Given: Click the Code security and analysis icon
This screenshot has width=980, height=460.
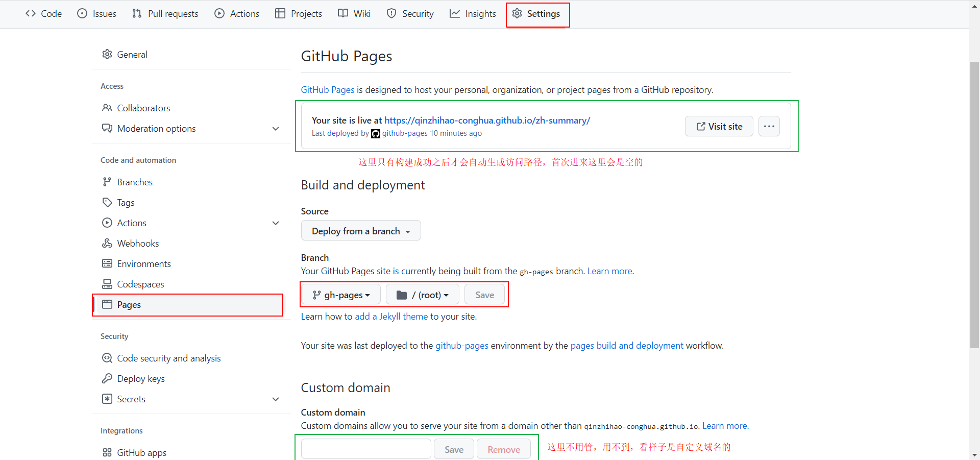Looking at the screenshot, I should (x=107, y=358).
